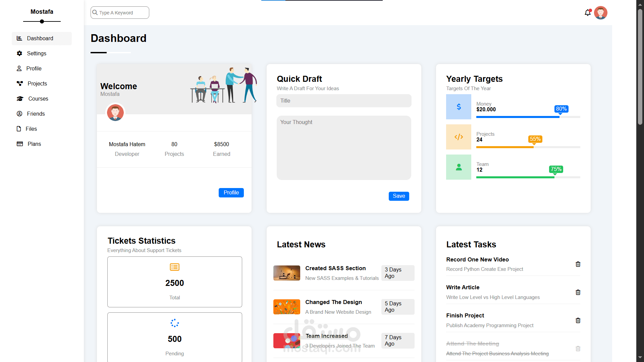
Task: Select the Dashboard chart icon in sidebar
Action: [19, 38]
